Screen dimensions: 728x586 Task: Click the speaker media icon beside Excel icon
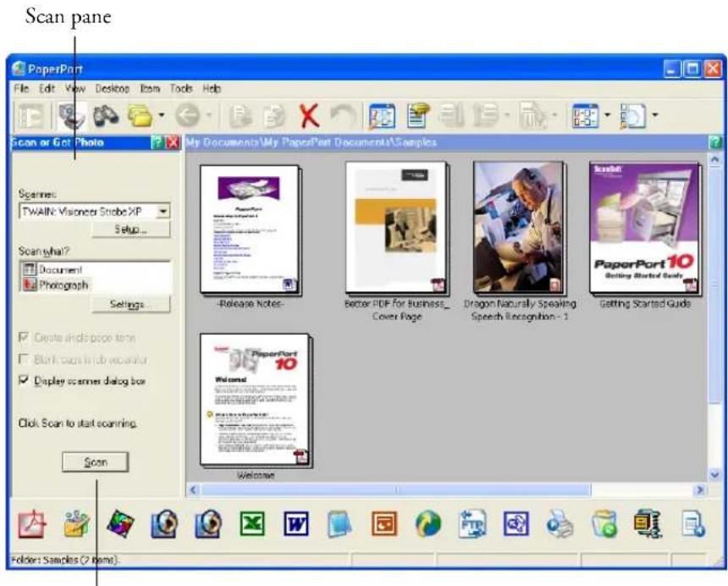click(208, 524)
